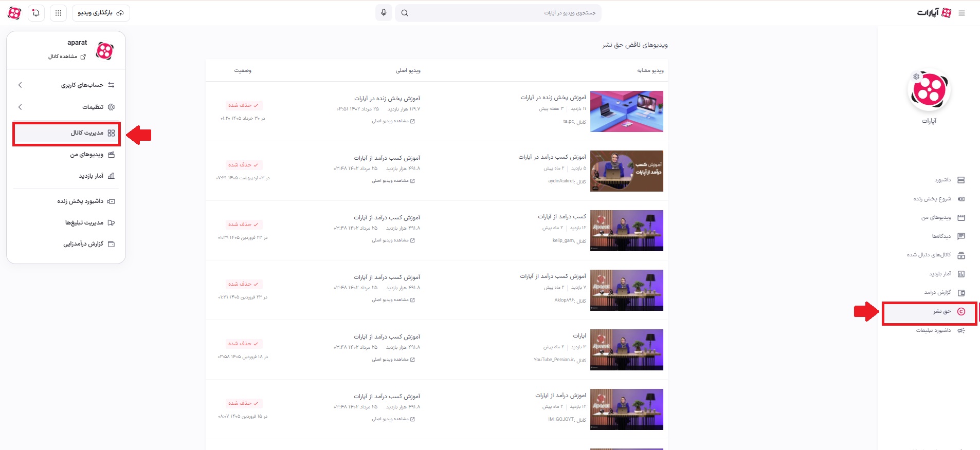Click the channel avatar in right sidebar
This screenshot has height=450, width=980.
click(x=929, y=90)
